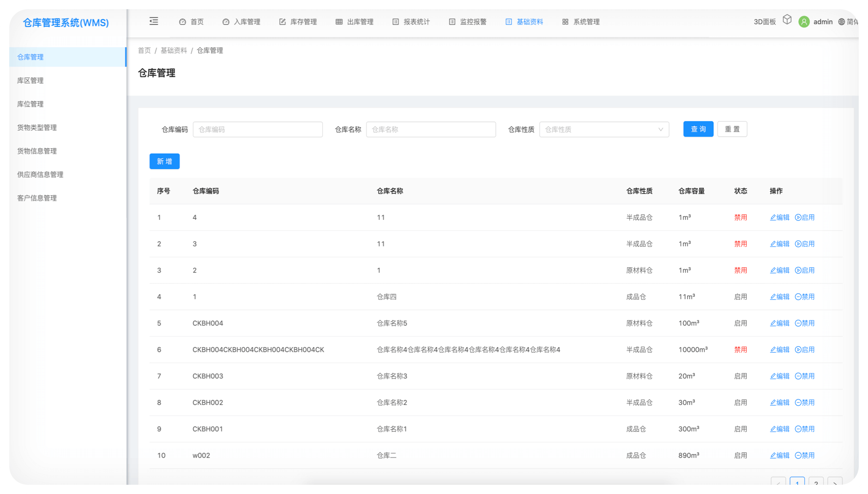Open 供应商信息管理 from the sidebar

pos(40,175)
